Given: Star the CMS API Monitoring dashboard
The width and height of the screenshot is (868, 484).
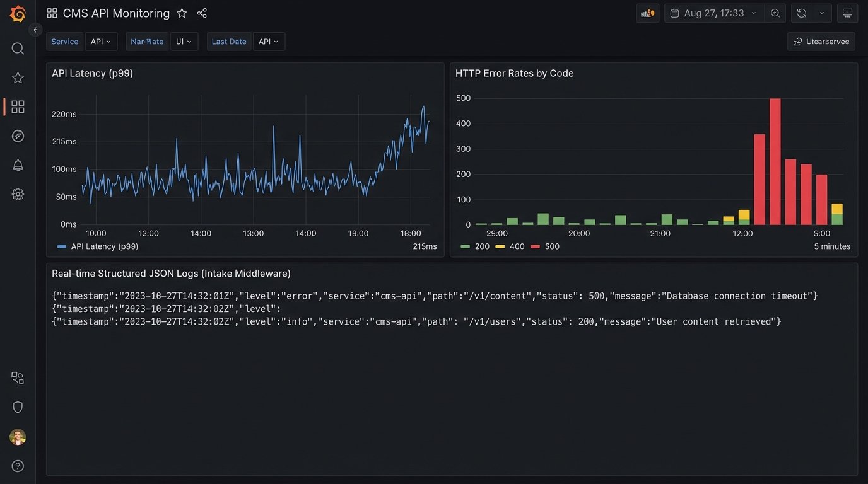Looking at the screenshot, I should [x=182, y=13].
